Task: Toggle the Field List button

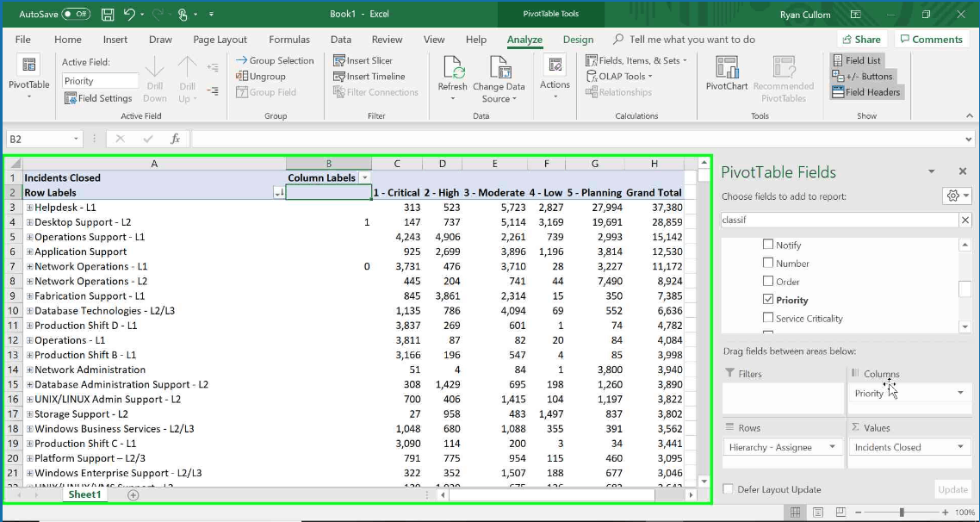Action: pyautogui.click(x=856, y=60)
